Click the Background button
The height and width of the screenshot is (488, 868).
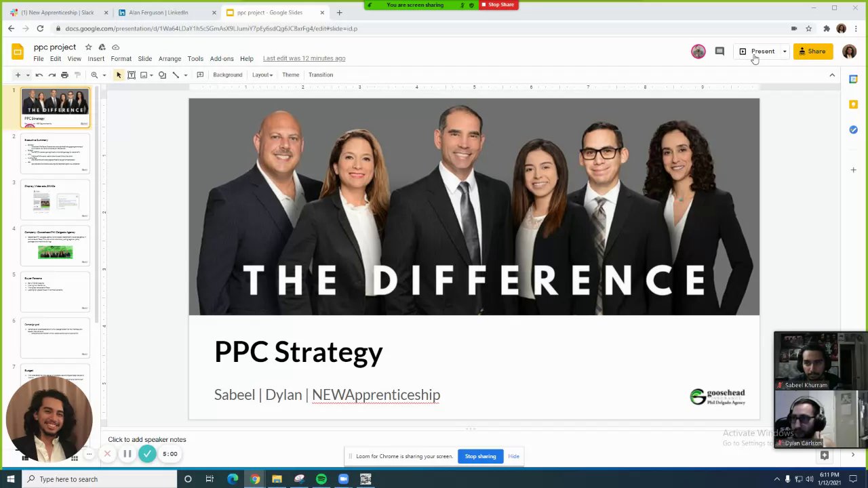(x=227, y=75)
